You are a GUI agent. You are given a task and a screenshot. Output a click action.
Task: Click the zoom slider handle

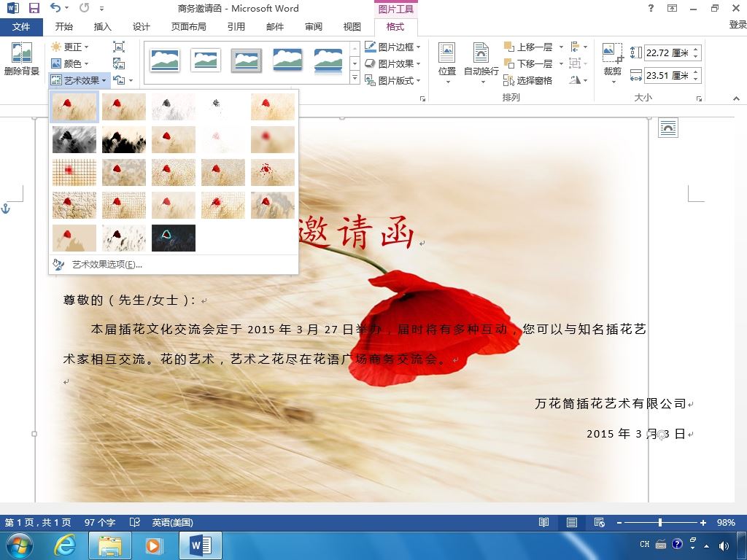point(659,522)
